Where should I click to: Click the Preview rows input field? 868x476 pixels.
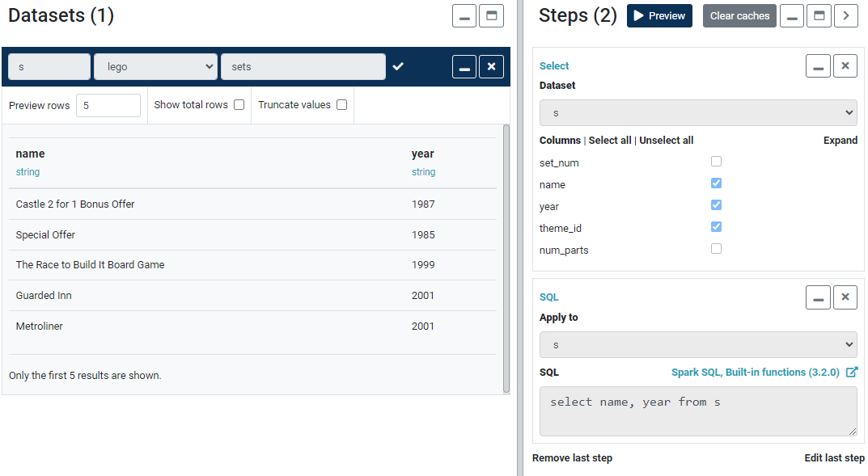(x=108, y=104)
